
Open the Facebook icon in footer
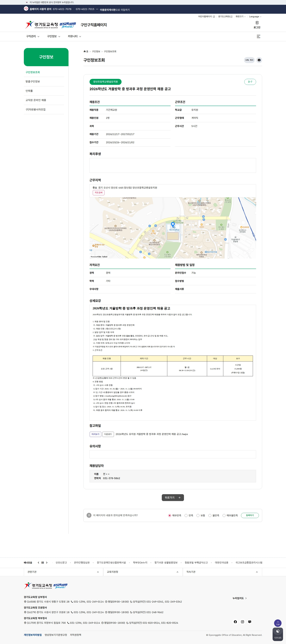tap(235, 622)
